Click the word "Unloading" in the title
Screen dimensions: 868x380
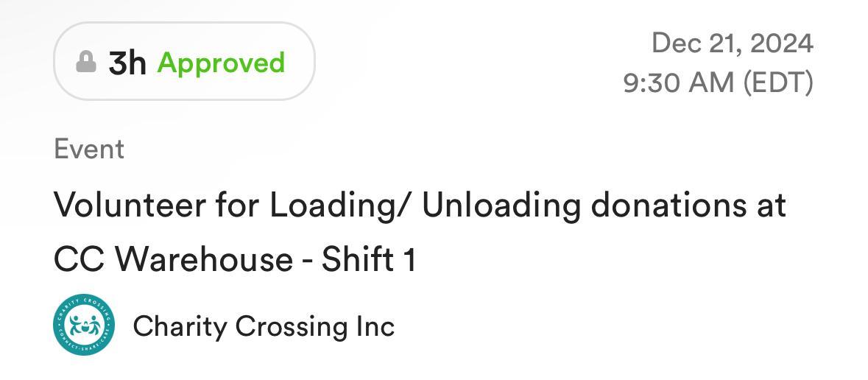(x=501, y=205)
